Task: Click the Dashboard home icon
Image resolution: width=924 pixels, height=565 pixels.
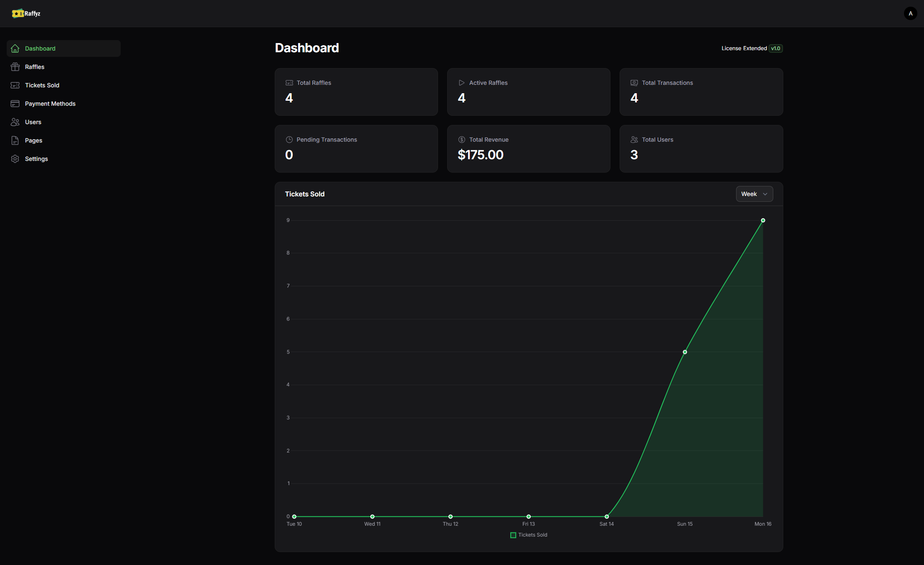Action: tap(15, 48)
